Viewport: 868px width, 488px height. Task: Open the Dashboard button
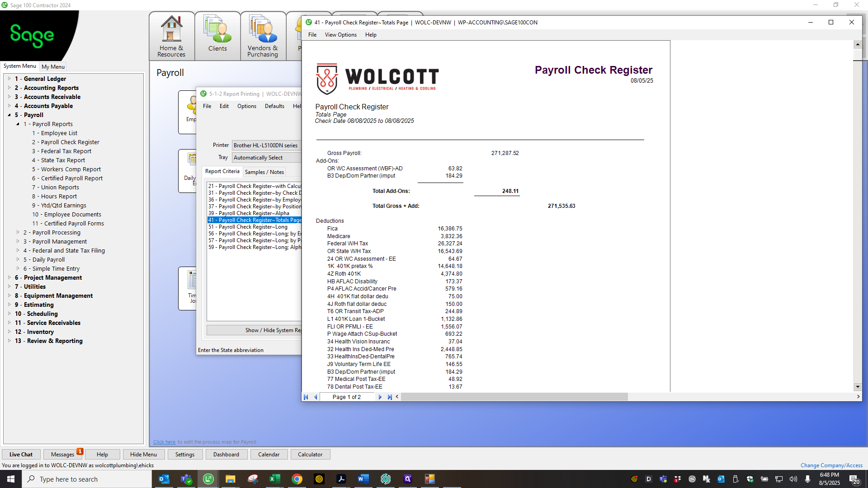[226, 455]
